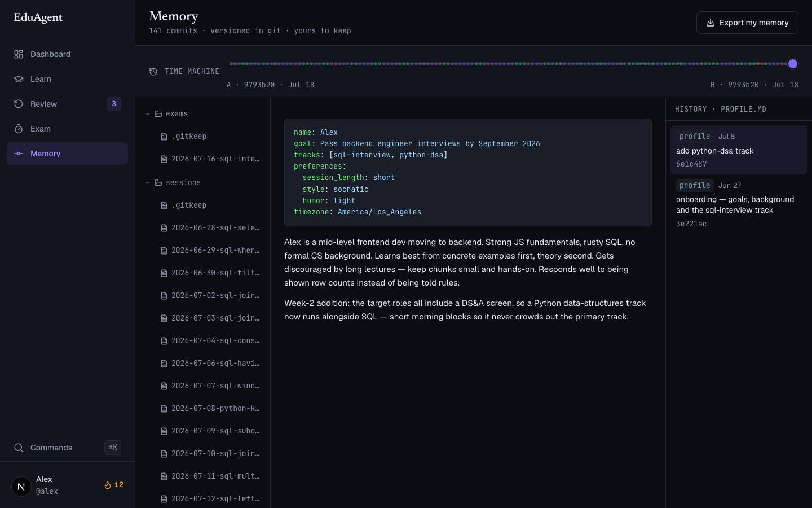Click the profile tag dated Jun 27

695,185
